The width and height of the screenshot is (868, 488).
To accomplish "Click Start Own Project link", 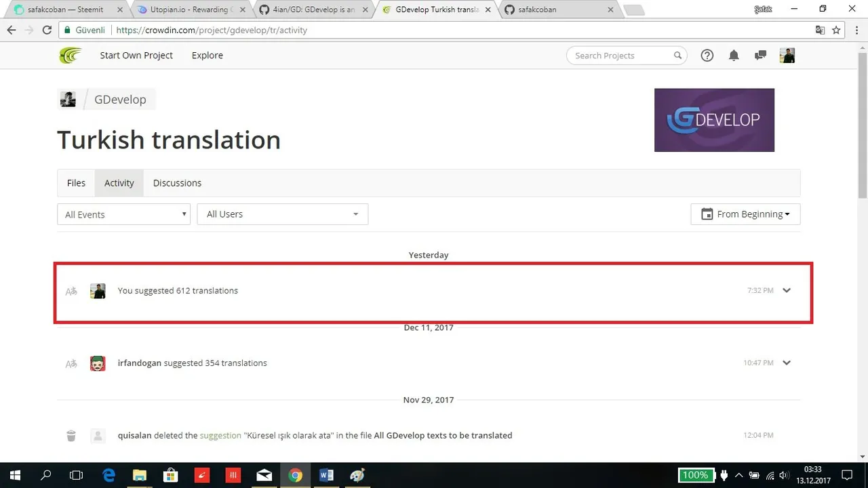I will click(x=136, y=56).
